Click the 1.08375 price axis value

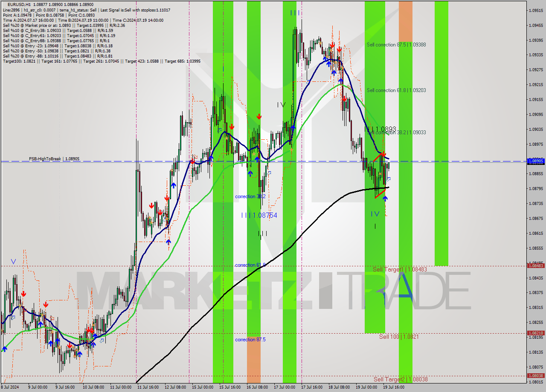coord(535,292)
